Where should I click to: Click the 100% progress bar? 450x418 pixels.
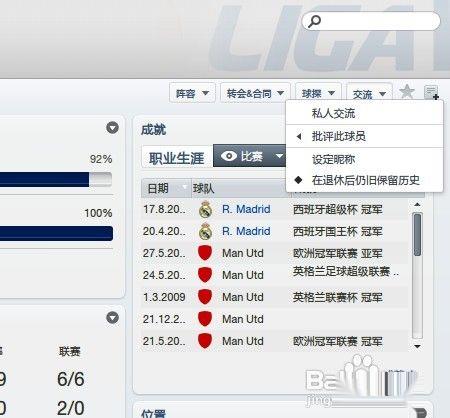(x=56, y=233)
